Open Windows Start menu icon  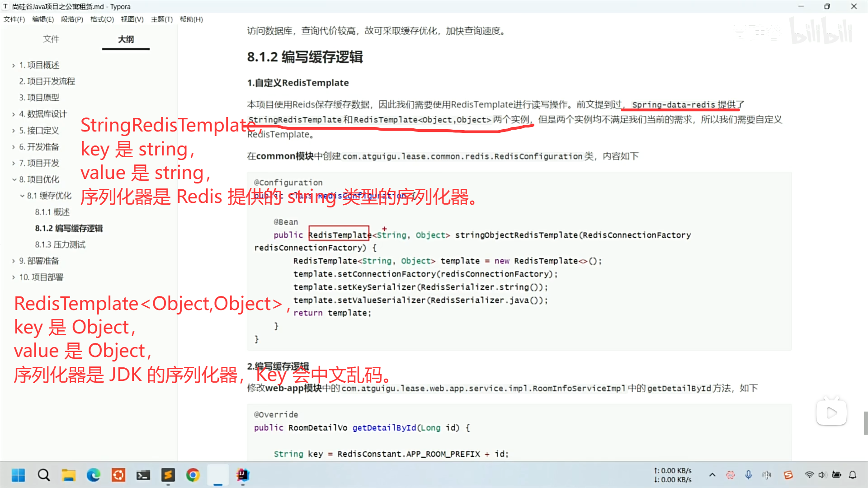click(18, 475)
